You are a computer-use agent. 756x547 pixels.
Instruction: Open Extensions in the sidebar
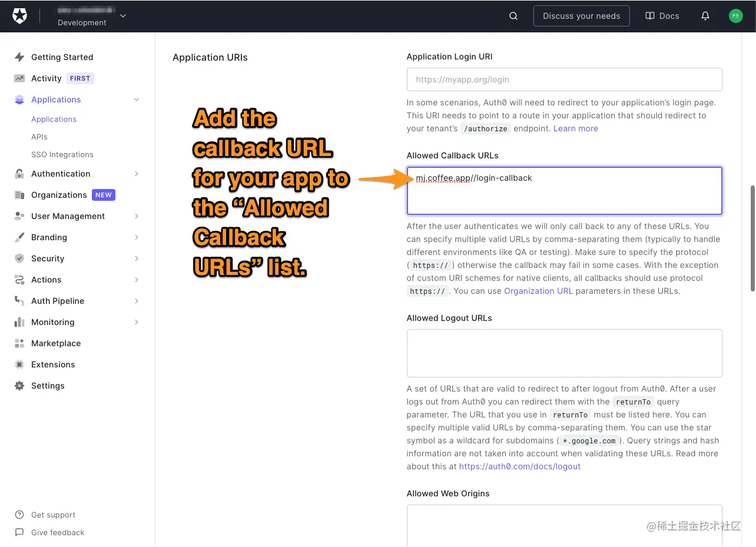53,364
